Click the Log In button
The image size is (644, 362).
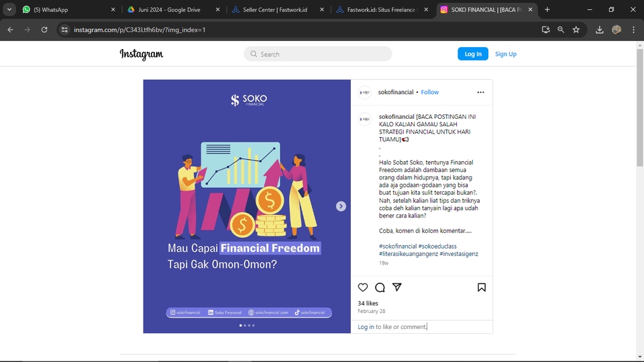point(473,54)
